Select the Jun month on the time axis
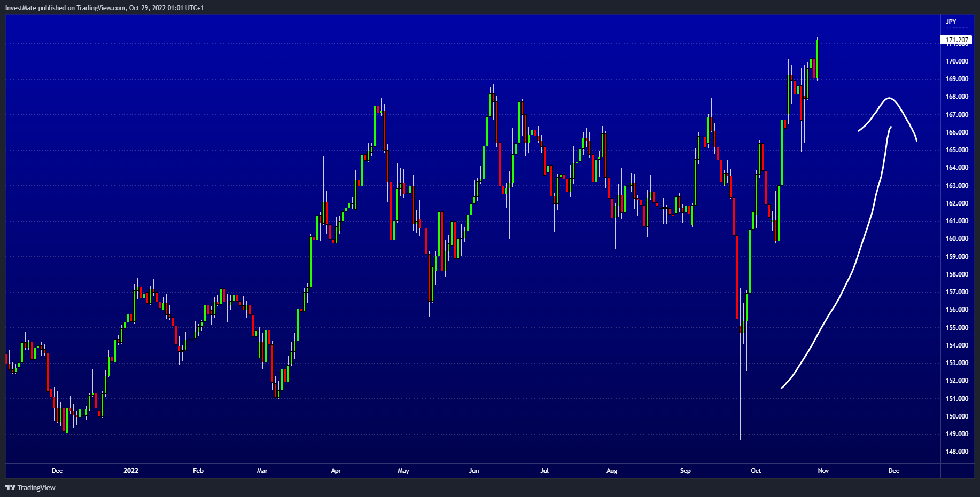The height and width of the screenshot is (497, 980). point(474,471)
